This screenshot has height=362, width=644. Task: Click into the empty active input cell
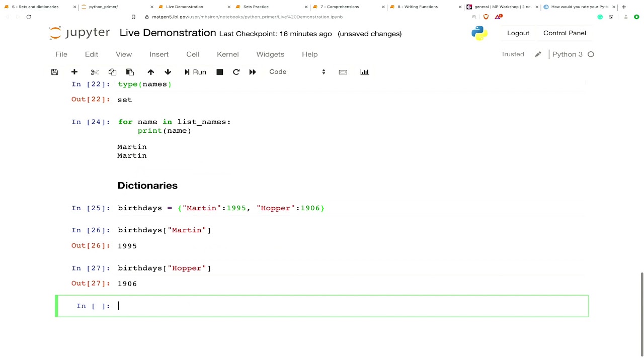tap(351, 306)
